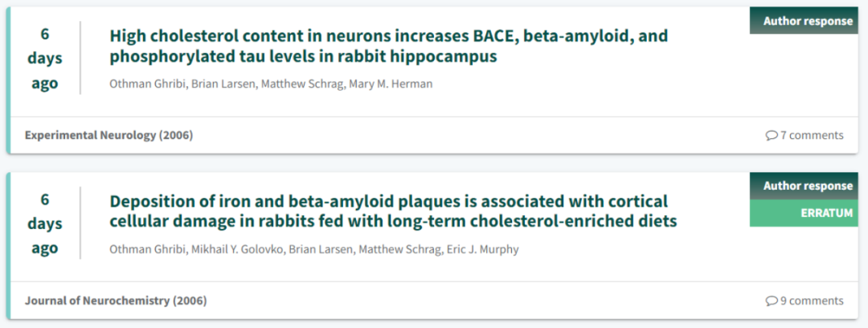Click the 6 days ago label on second card
The image size is (868, 328).
tap(45, 223)
